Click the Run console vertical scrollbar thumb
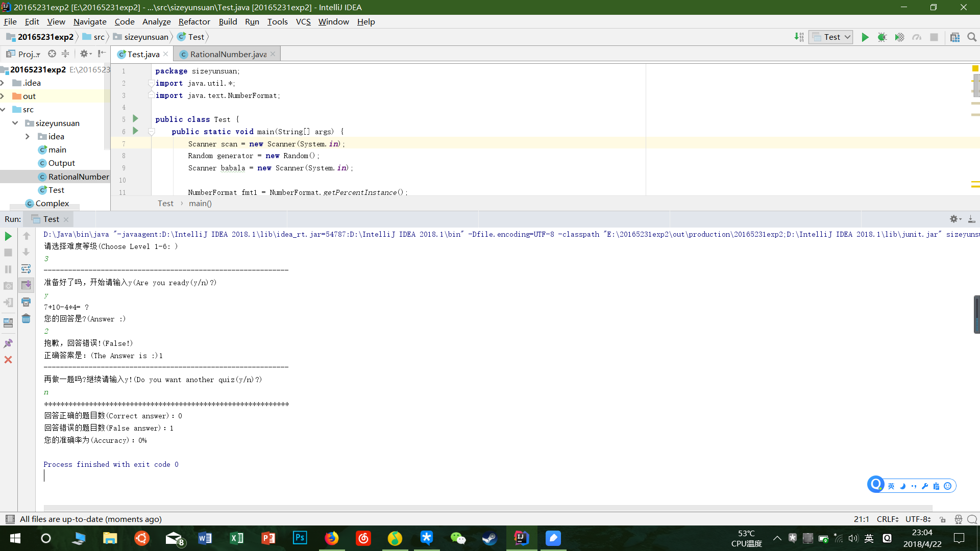 [x=976, y=315]
